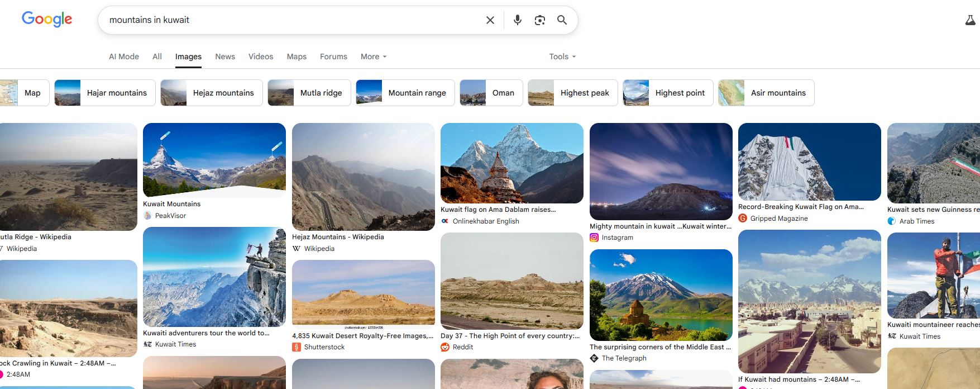Select the Mountain range chip

tap(405, 93)
